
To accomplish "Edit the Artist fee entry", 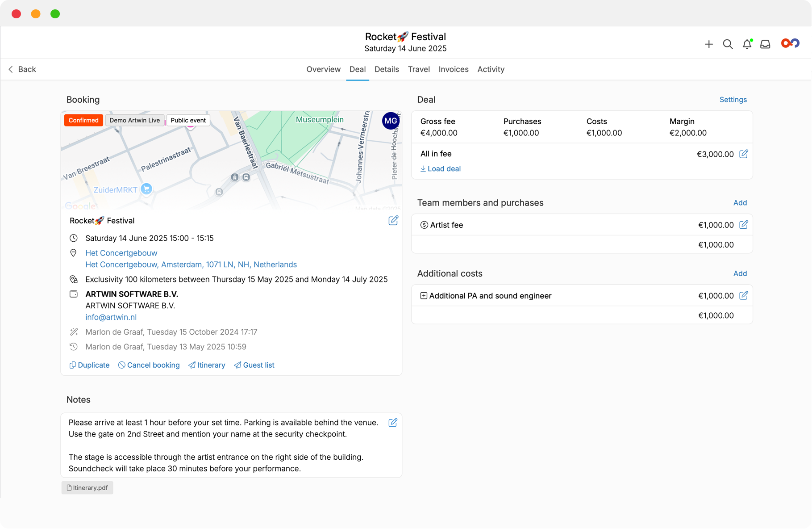I will [743, 225].
